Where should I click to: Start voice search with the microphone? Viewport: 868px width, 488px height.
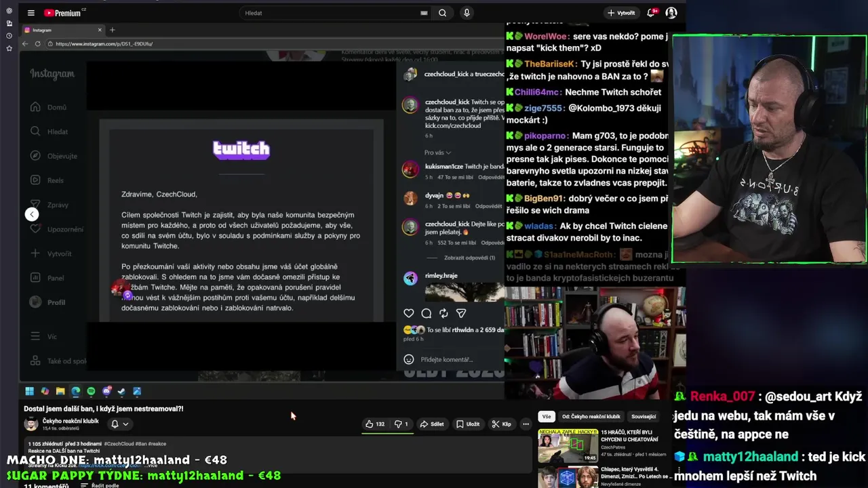pos(467,13)
